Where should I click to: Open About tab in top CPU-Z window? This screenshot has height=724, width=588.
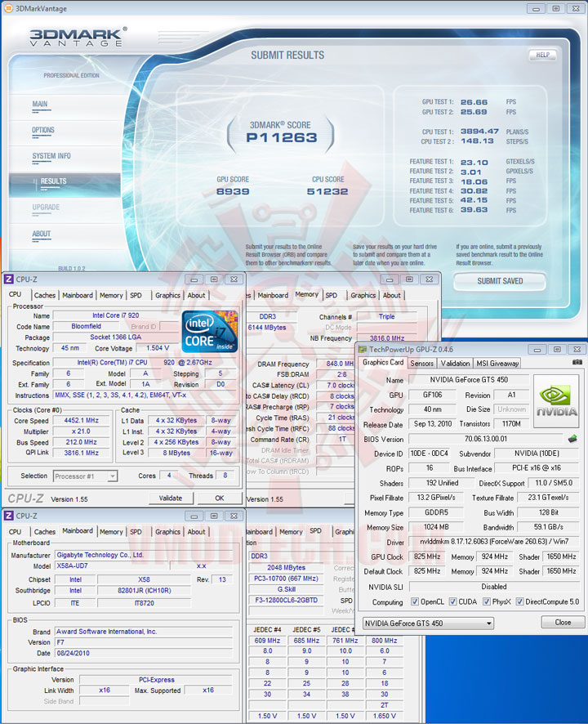point(196,296)
